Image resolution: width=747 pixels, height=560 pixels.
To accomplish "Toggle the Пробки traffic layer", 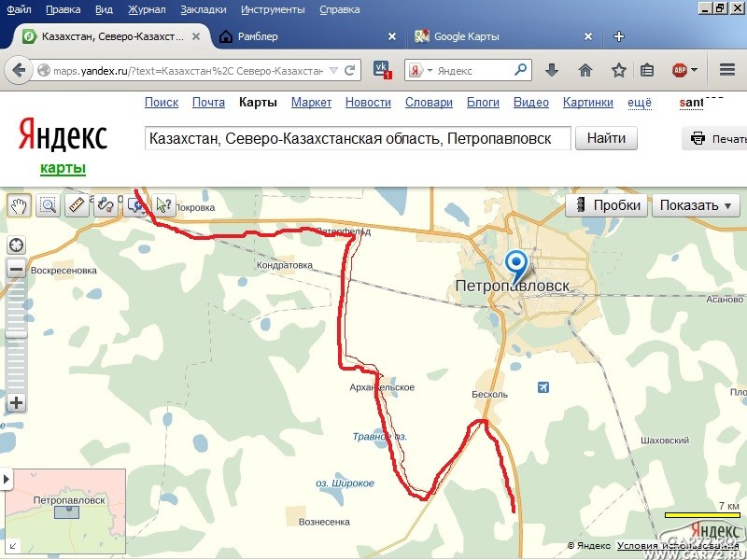I will click(606, 205).
